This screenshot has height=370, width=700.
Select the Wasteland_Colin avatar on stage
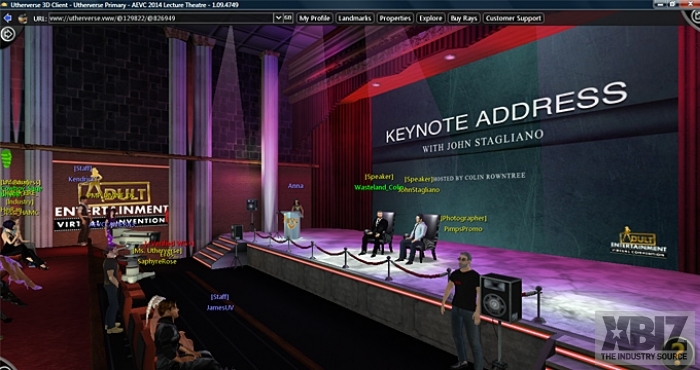pyautogui.click(x=376, y=233)
